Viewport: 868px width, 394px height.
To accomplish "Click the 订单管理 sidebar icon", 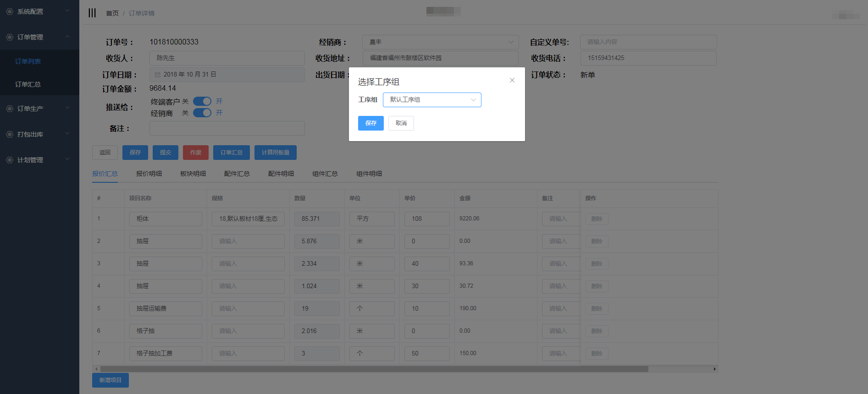I will [x=9, y=37].
